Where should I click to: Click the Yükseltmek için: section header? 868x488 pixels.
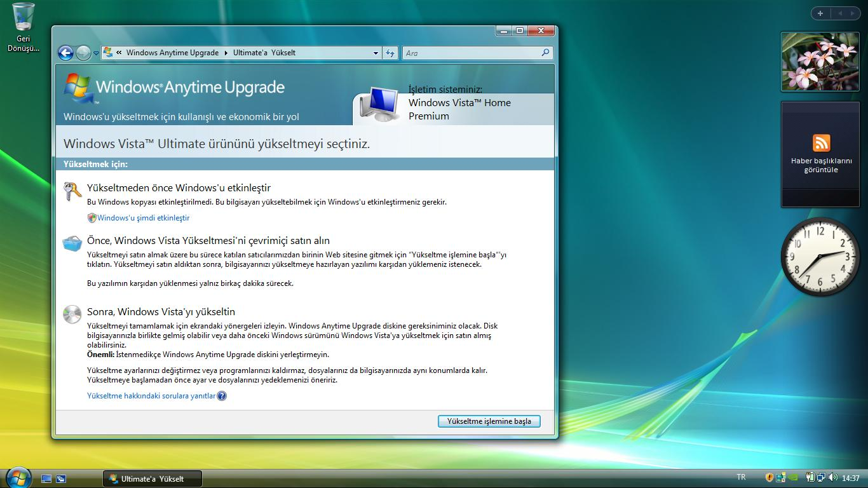pos(95,164)
